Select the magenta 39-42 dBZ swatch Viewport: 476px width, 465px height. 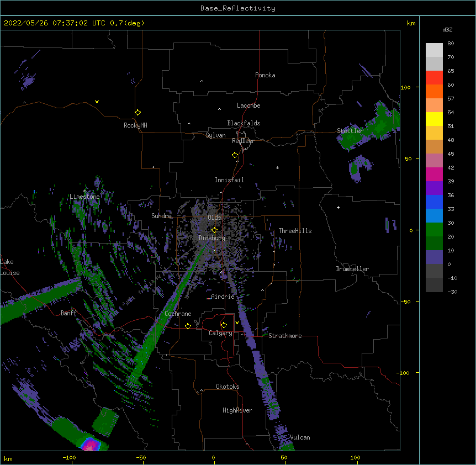(434, 174)
